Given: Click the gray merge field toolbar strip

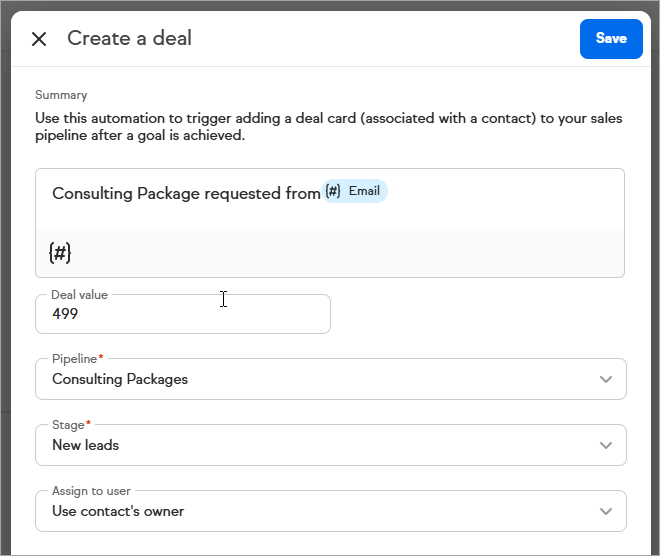Looking at the screenshot, I should point(340,253).
